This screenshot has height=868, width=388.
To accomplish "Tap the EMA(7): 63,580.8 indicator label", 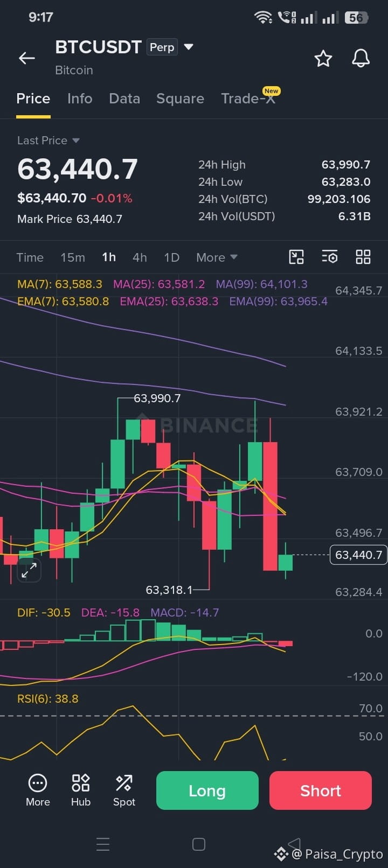I will click(63, 301).
